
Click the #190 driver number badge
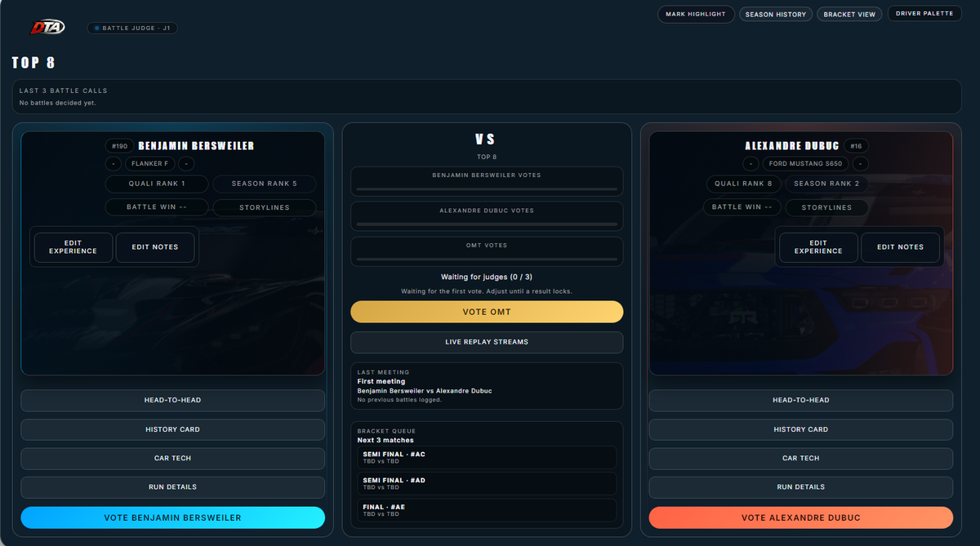pos(119,146)
